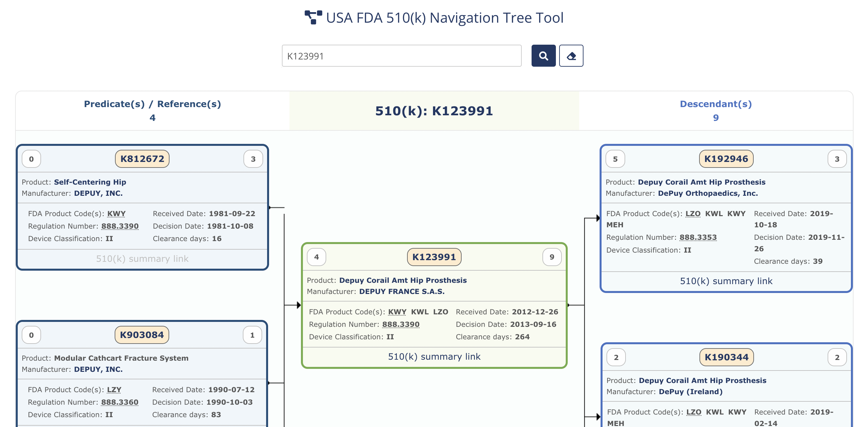
Task: Click predicate count 4 on K123991
Action: pos(316,257)
